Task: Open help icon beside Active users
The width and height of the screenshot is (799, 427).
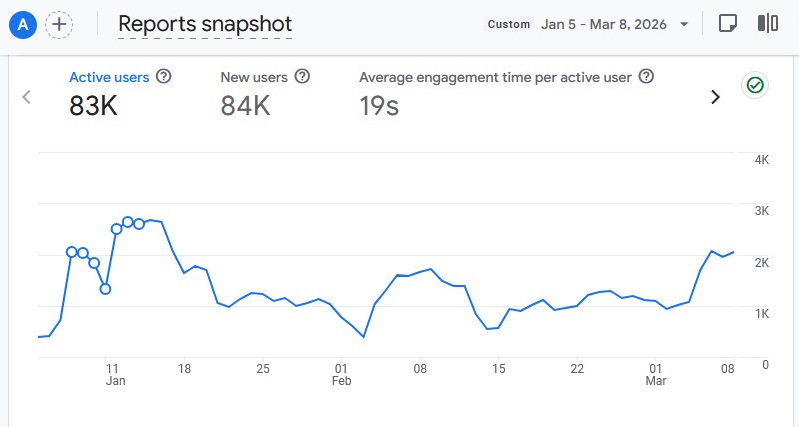Action: (164, 76)
